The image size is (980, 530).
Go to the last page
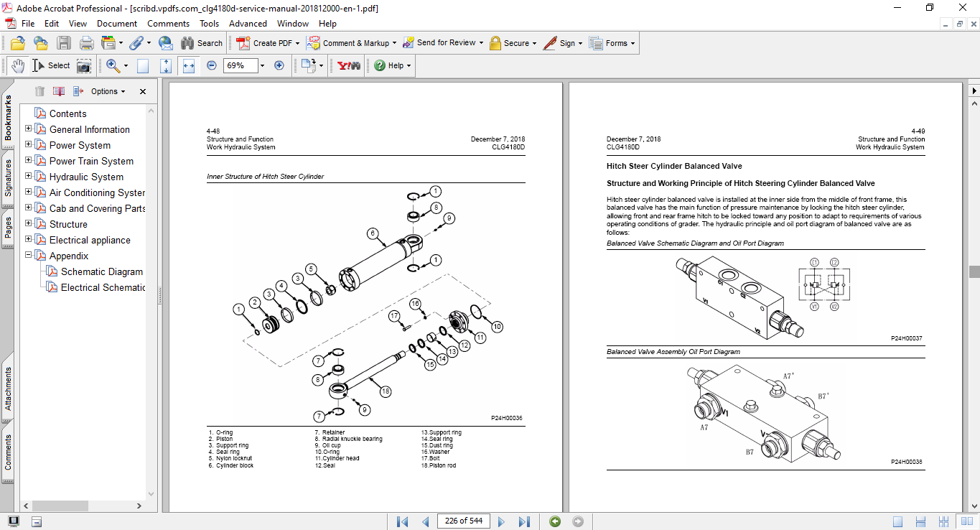pyautogui.click(x=524, y=521)
